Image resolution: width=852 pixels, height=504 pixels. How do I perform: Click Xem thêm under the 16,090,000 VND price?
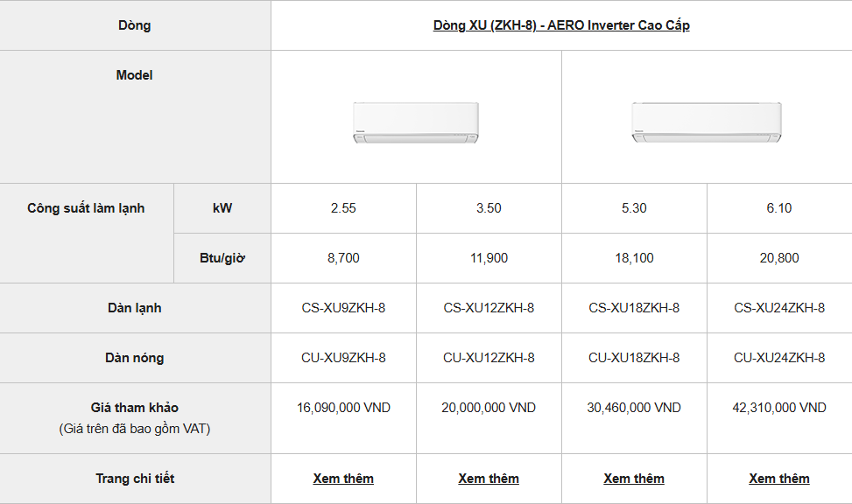point(343,479)
